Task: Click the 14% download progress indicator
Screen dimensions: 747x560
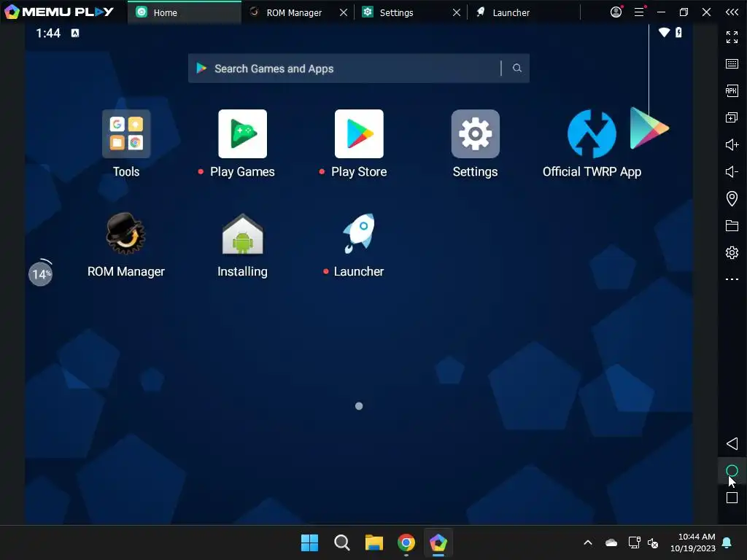Action: [x=41, y=273]
